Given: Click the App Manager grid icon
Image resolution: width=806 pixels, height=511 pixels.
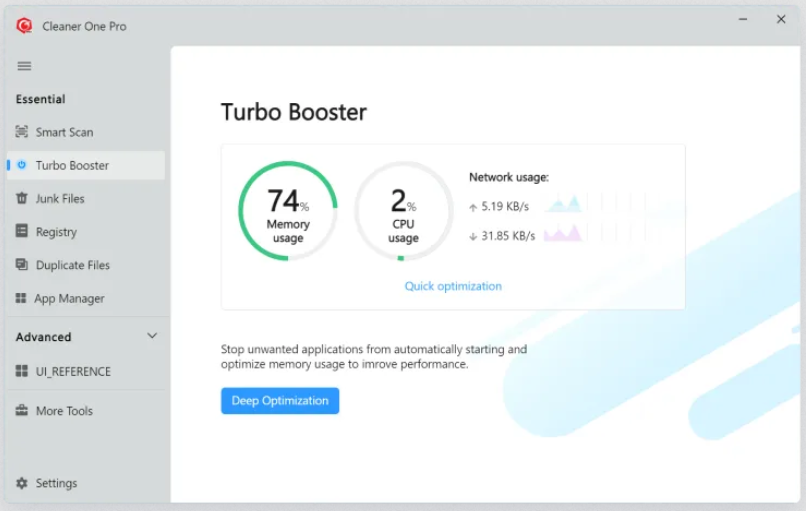Looking at the screenshot, I should pyautogui.click(x=21, y=298).
